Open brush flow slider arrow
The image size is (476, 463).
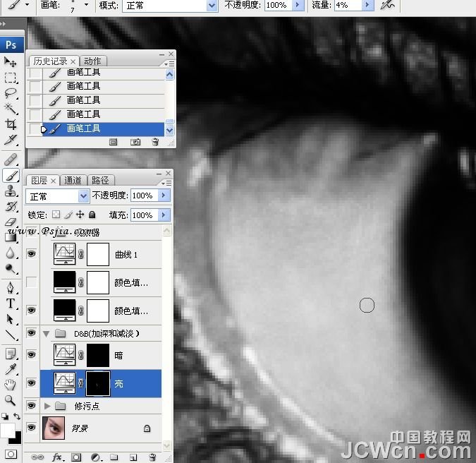[367, 5]
